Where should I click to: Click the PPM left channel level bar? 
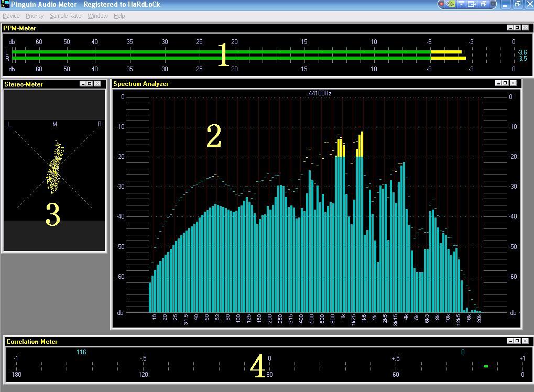[237, 52]
